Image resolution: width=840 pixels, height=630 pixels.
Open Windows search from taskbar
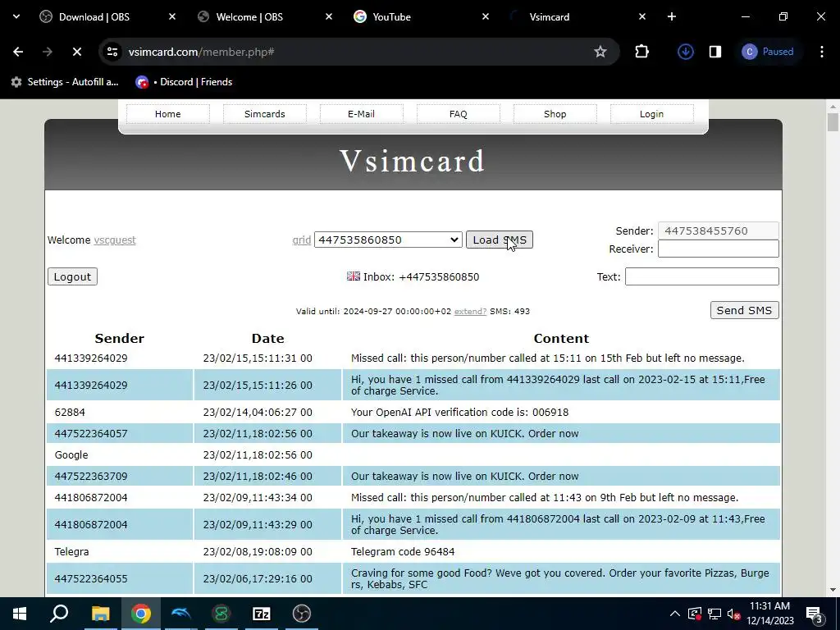click(59, 614)
